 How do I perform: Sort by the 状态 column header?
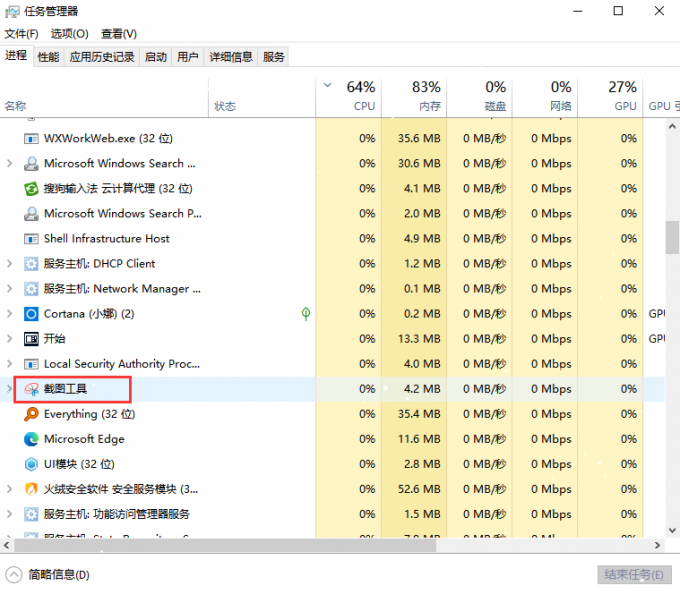[262, 98]
